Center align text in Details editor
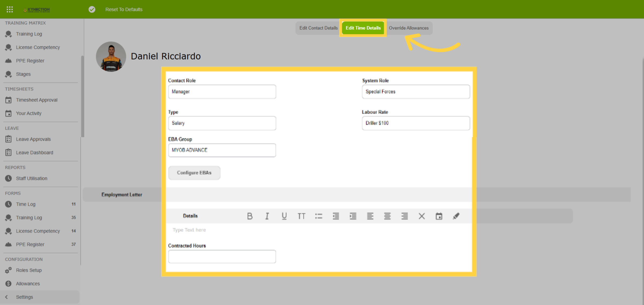Image resolution: width=644 pixels, height=305 pixels. 387,216
